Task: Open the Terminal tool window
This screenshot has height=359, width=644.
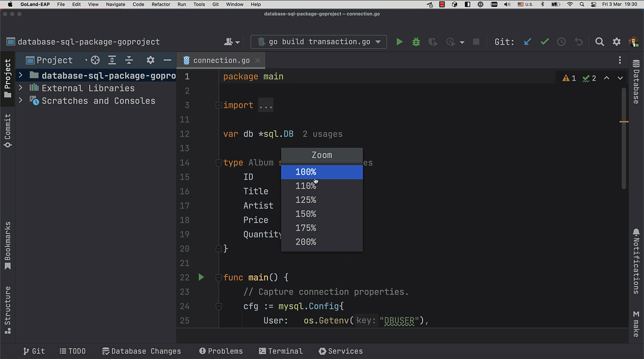Action: click(281, 351)
